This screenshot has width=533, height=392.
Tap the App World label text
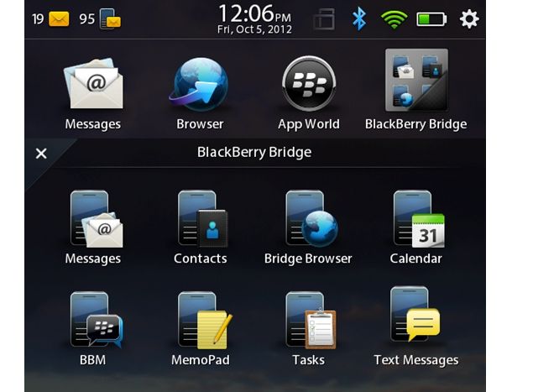point(309,124)
